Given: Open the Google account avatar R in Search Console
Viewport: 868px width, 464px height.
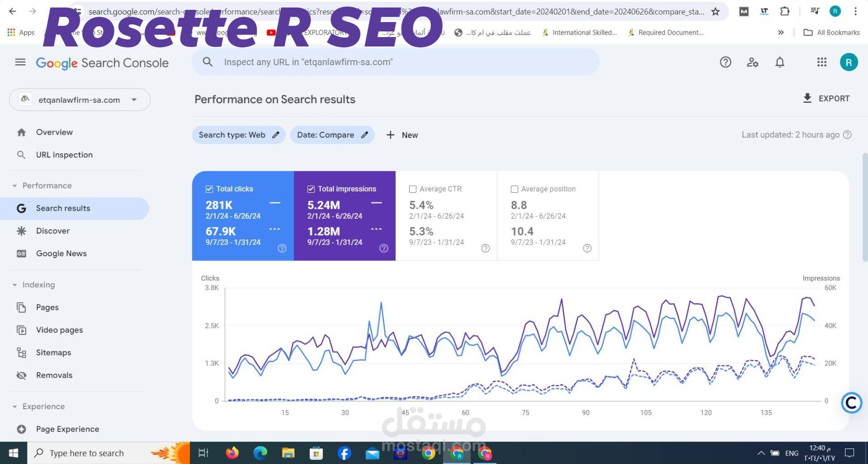Looking at the screenshot, I should tap(849, 62).
